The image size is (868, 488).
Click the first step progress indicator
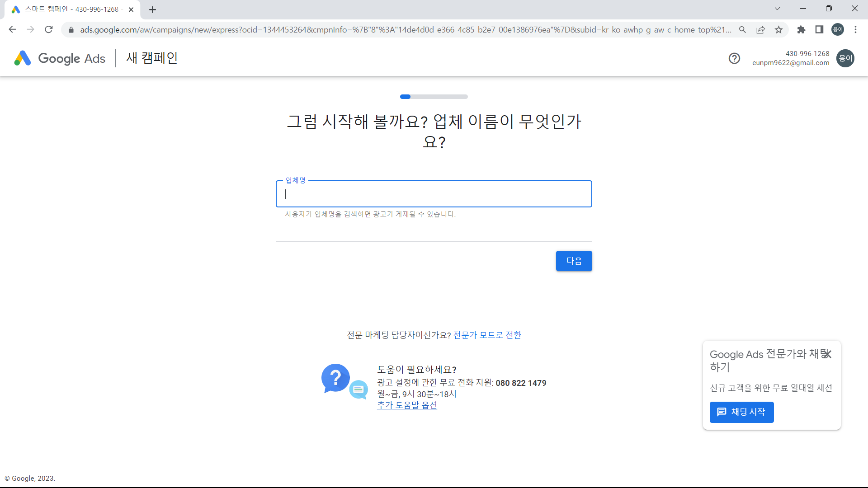coord(406,96)
